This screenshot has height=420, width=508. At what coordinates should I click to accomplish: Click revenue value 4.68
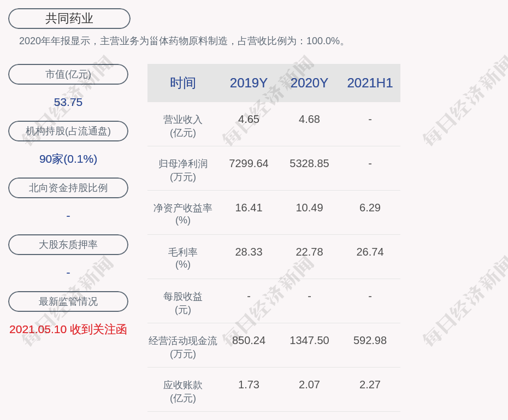[x=309, y=119]
